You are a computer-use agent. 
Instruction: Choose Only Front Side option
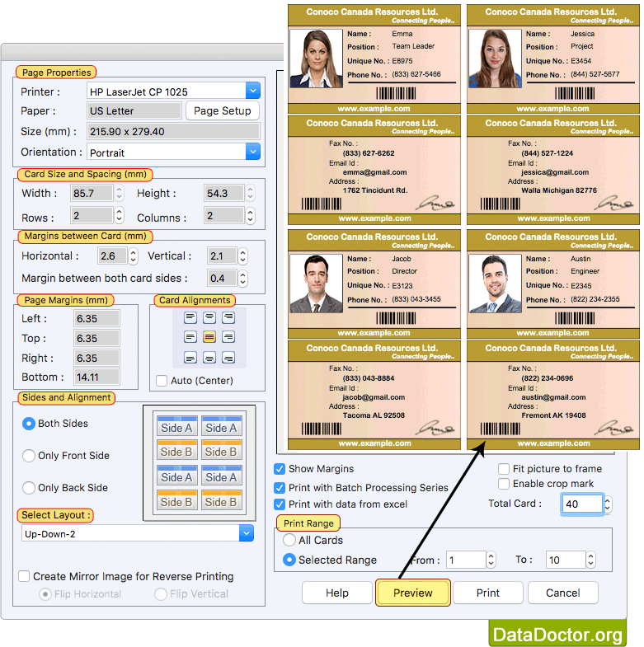point(29,456)
